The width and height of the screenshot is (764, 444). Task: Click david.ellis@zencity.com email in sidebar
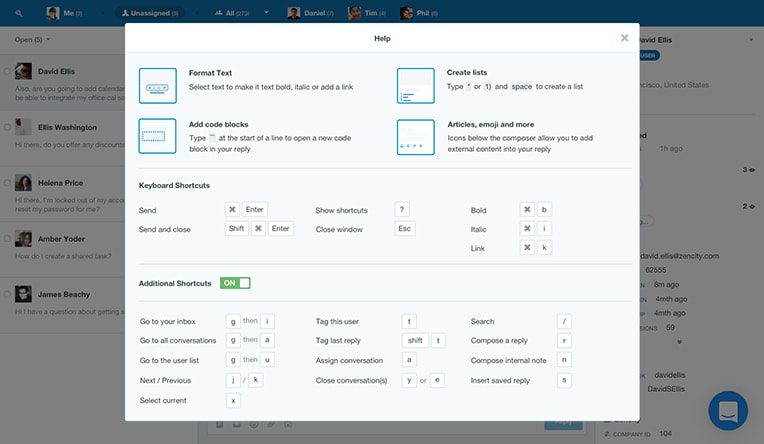[x=679, y=256]
